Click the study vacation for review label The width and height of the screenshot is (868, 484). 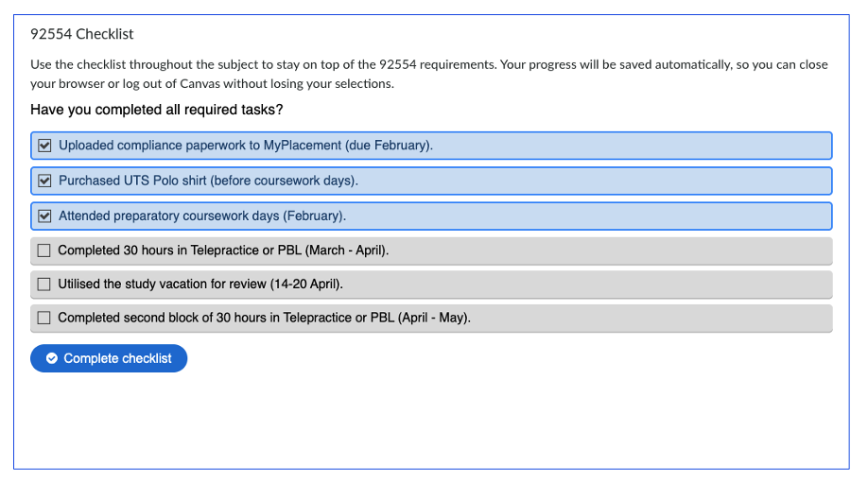(200, 284)
